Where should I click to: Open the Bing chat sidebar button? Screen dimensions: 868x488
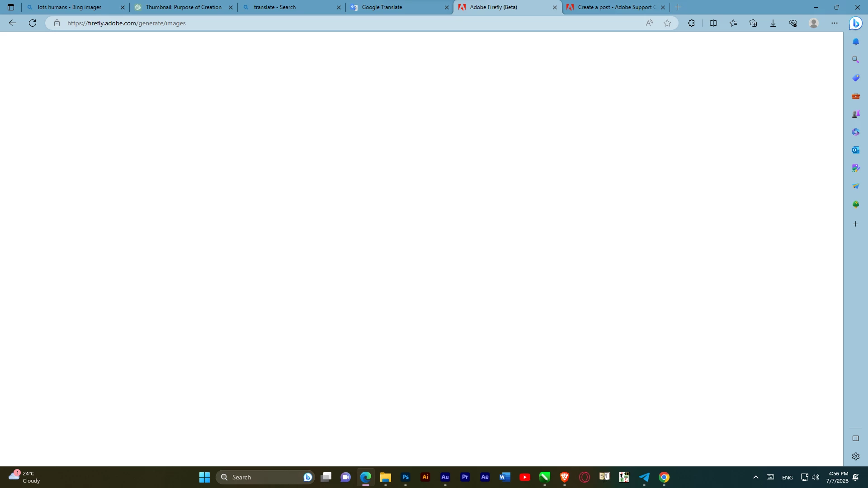pos(855,23)
